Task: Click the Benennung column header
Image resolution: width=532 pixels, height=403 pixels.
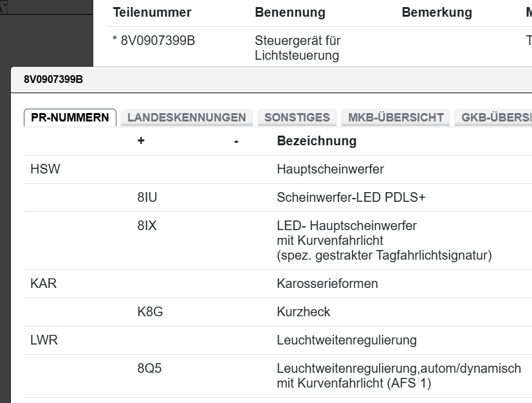Action: coord(290,13)
